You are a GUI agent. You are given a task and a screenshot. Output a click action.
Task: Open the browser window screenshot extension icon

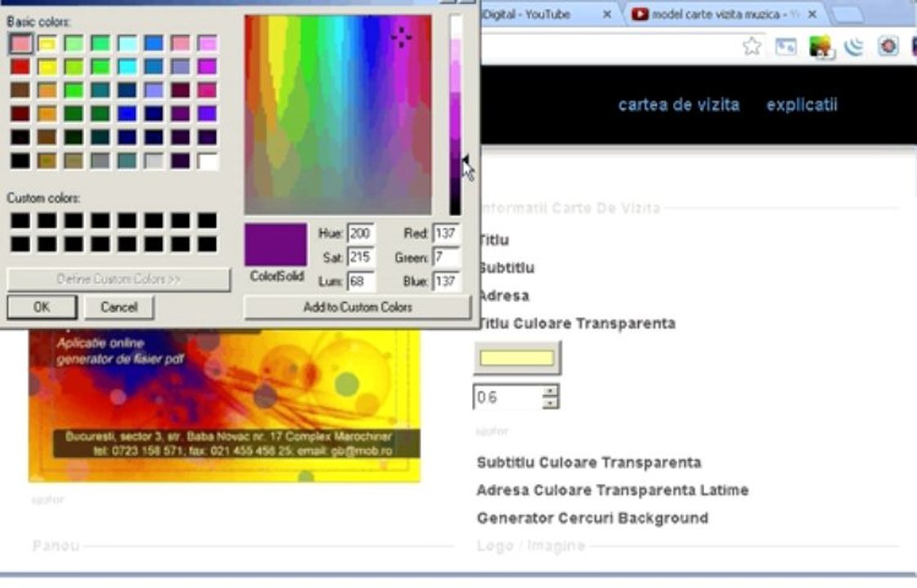pos(786,47)
